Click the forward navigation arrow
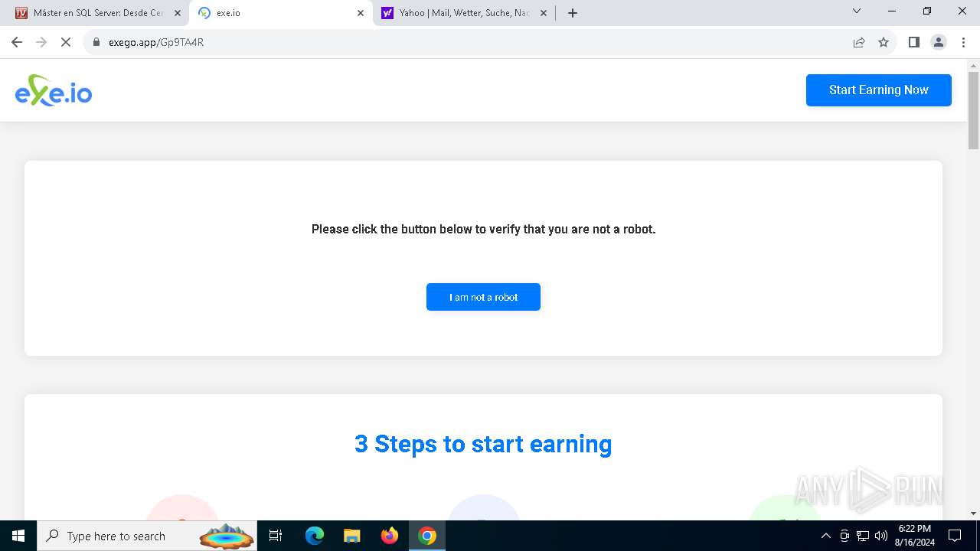The image size is (980, 551). click(x=41, y=42)
